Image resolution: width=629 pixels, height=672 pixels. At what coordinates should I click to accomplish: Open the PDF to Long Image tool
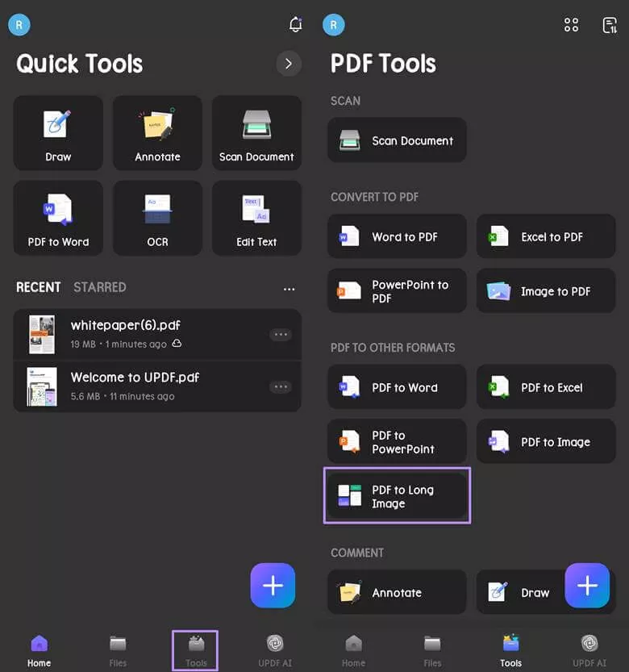point(397,496)
